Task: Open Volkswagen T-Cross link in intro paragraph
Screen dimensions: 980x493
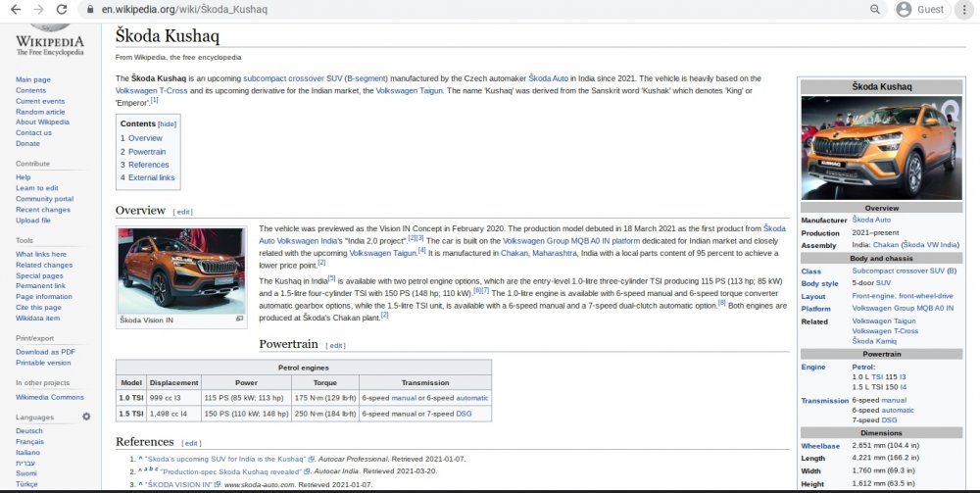Action: pos(151,90)
